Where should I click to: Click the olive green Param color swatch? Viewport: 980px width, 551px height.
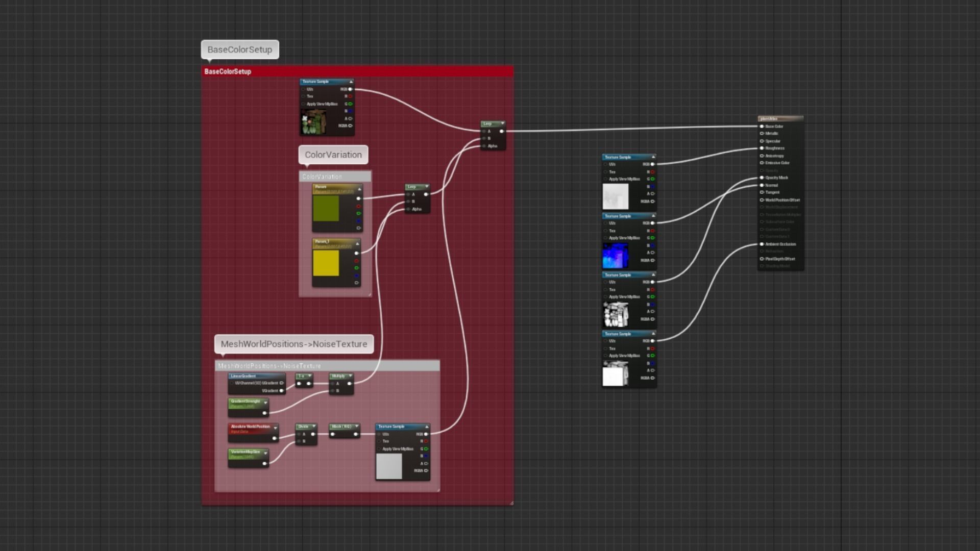pos(326,208)
